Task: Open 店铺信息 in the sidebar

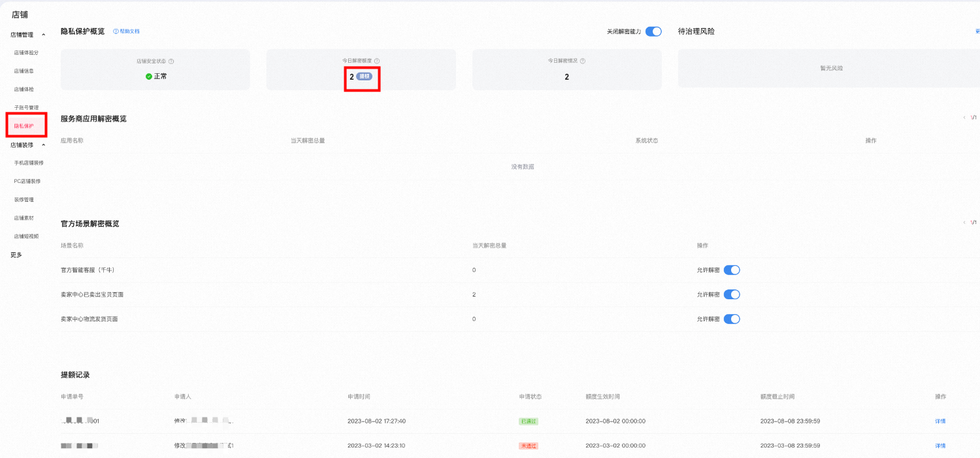Action: pyautogui.click(x=24, y=71)
